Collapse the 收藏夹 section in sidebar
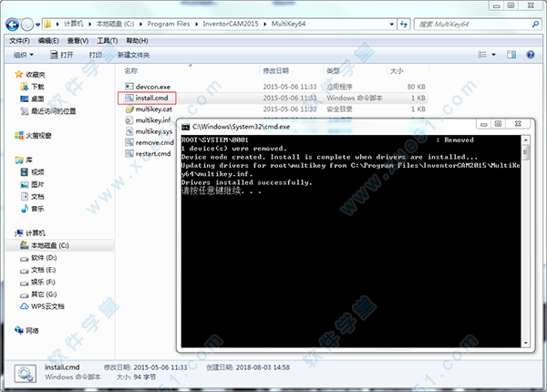Image resolution: width=547 pixels, height=392 pixels. coord(9,74)
